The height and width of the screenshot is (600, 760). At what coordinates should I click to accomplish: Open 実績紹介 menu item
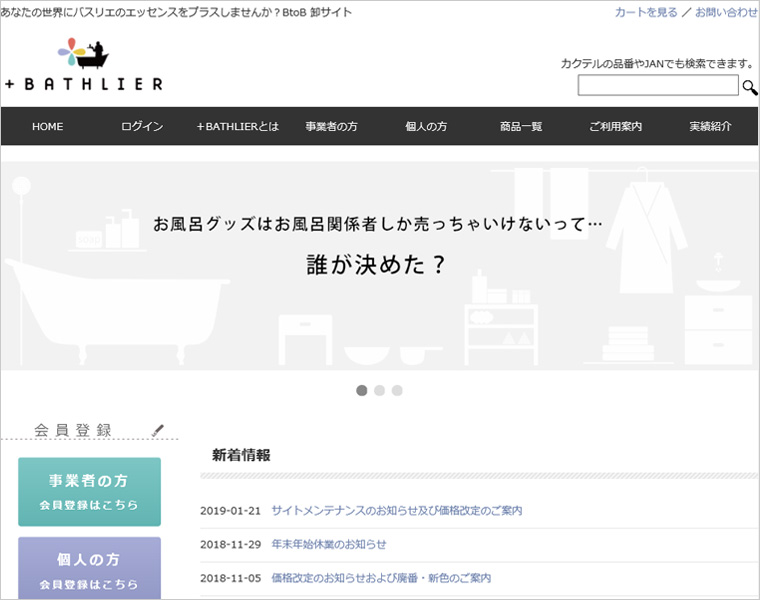[x=711, y=126]
